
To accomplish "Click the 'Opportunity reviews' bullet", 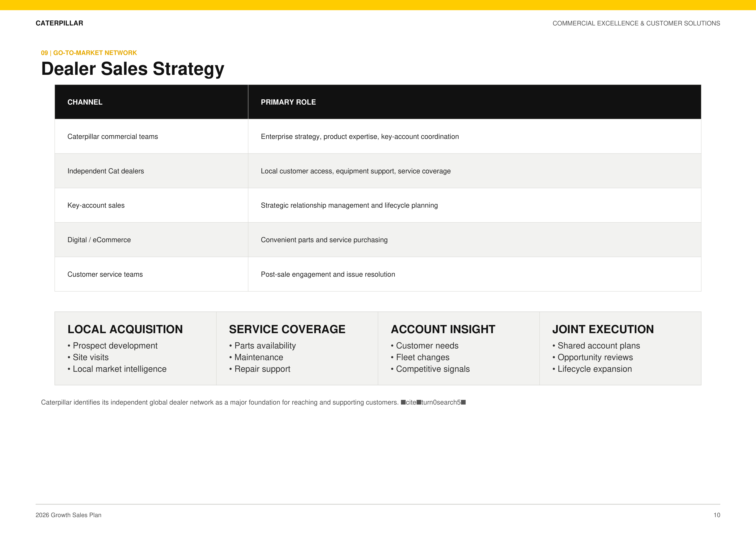I will (593, 358).
